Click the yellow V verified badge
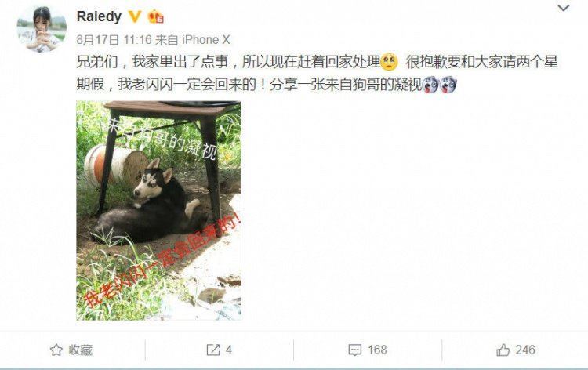Image resolution: width=588 pixels, height=370 pixels. tap(135, 16)
